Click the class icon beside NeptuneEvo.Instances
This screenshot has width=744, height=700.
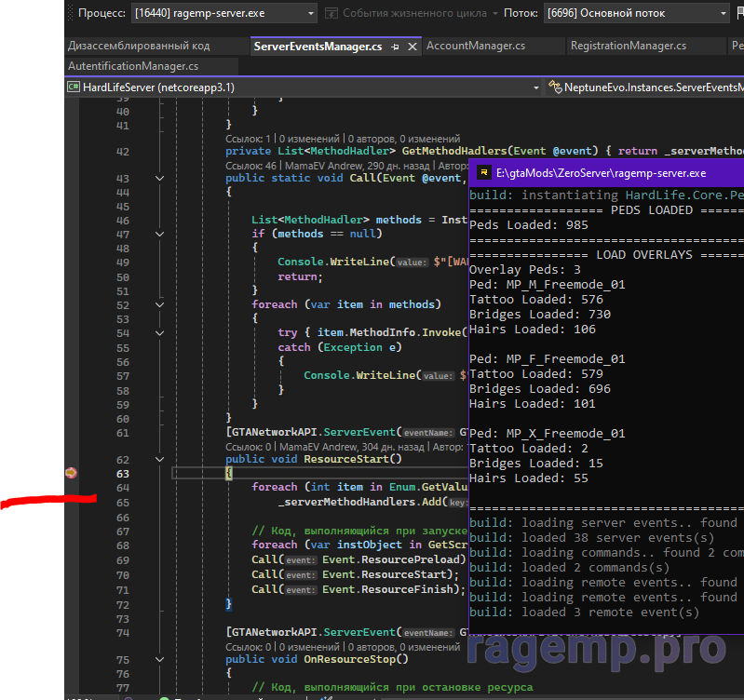[556, 87]
